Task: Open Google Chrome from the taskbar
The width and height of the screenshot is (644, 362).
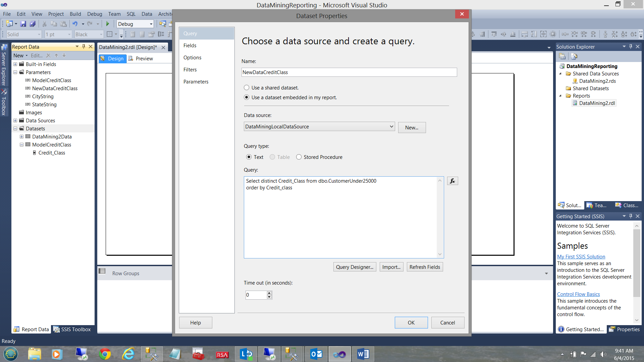Action: point(105,354)
